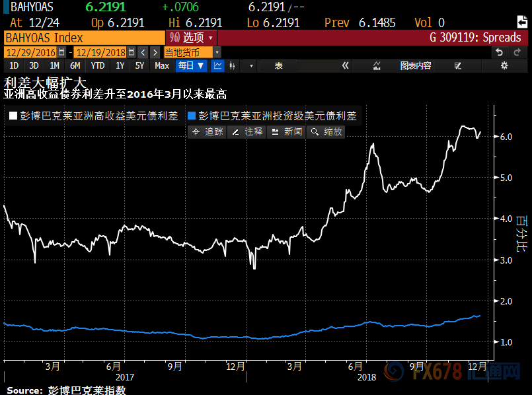Click the At 12/24 date text
The width and height of the screenshot is (532, 395).
[x=34, y=22]
